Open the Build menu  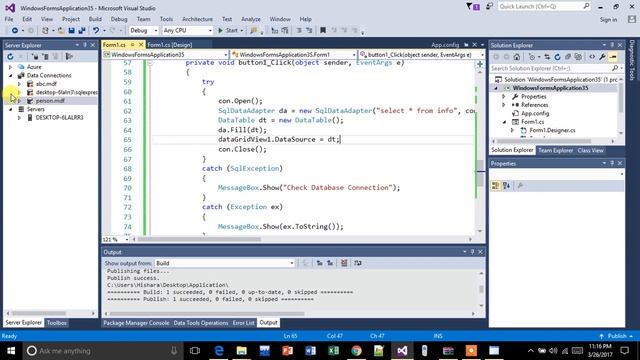pos(95,19)
